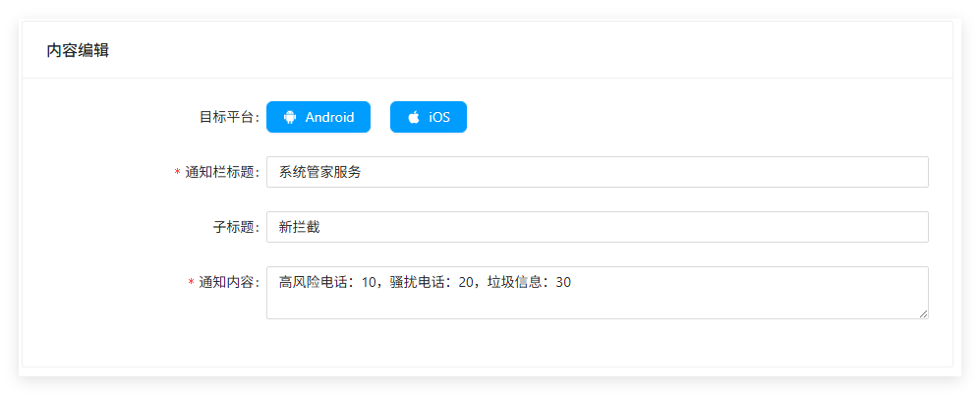
Task: Click the 子标题 field label
Action: click(x=236, y=227)
